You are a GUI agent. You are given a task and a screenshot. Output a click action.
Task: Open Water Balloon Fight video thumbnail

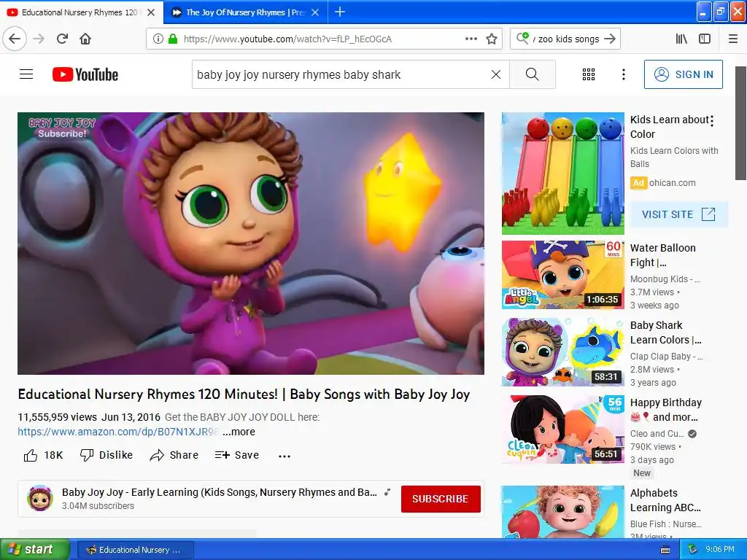tap(562, 275)
